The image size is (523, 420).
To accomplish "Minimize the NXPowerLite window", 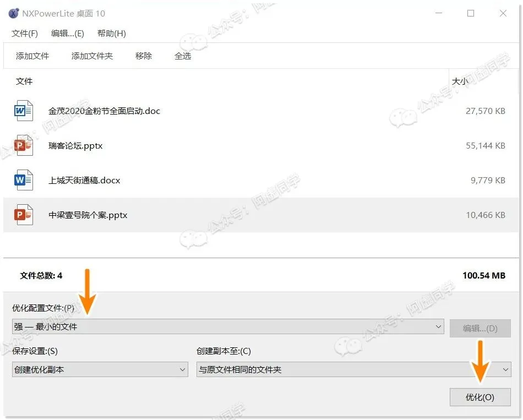I will click(x=439, y=13).
